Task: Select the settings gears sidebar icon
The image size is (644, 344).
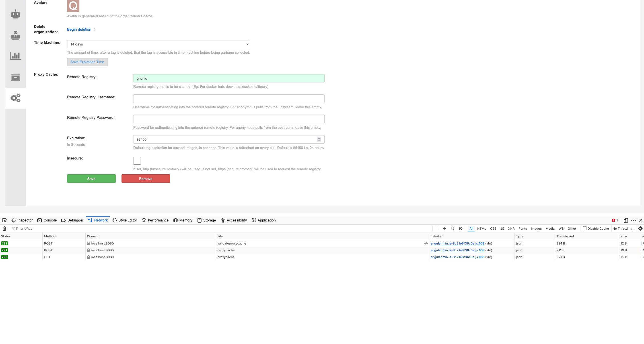Action: pyautogui.click(x=15, y=98)
